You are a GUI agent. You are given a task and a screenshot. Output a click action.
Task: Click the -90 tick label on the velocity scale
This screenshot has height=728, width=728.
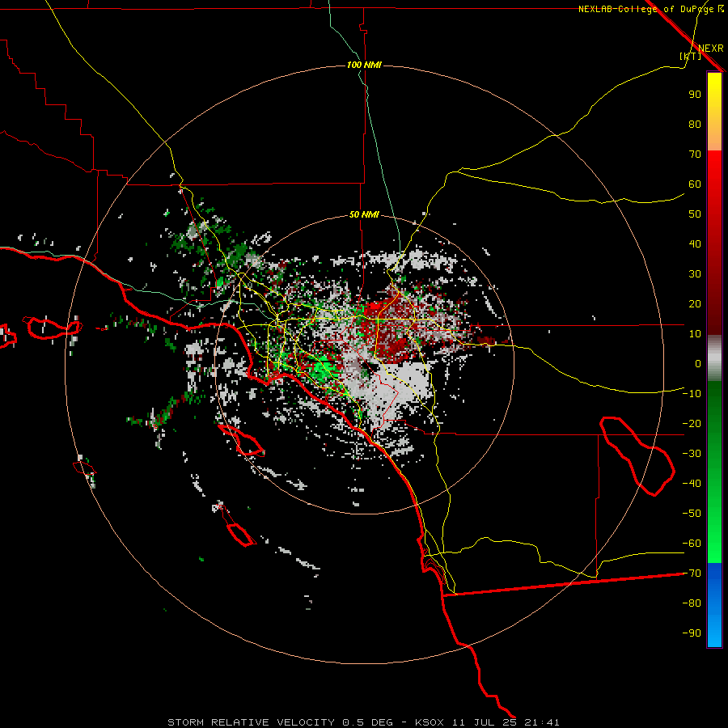pyautogui.click(x=692, y=633)
